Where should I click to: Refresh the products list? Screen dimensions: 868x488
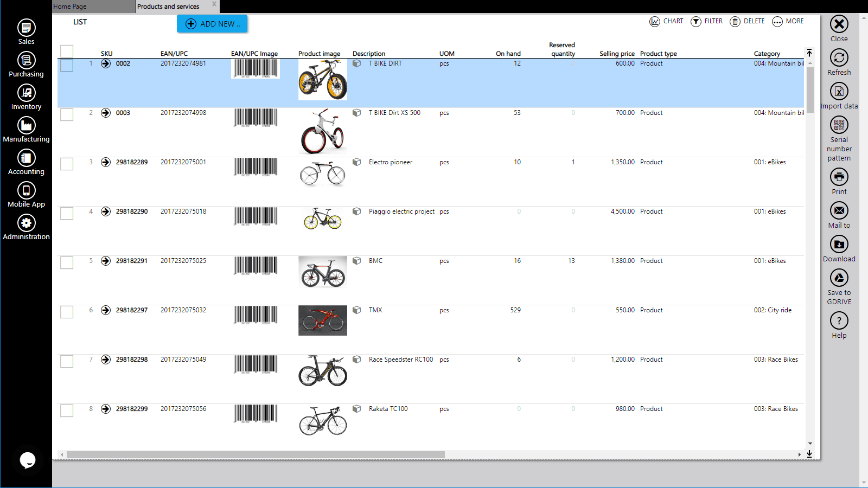coord(839,58)
